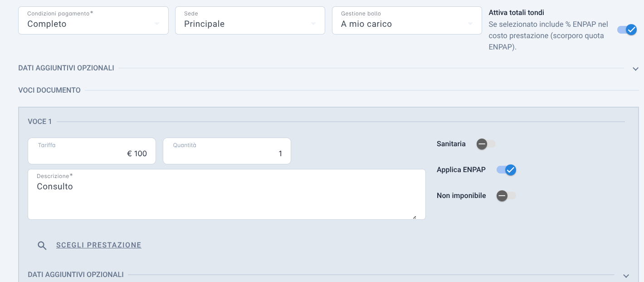Click into the Tariffa amount field
This screenshot has width=644, height=282.
[92, 151]
